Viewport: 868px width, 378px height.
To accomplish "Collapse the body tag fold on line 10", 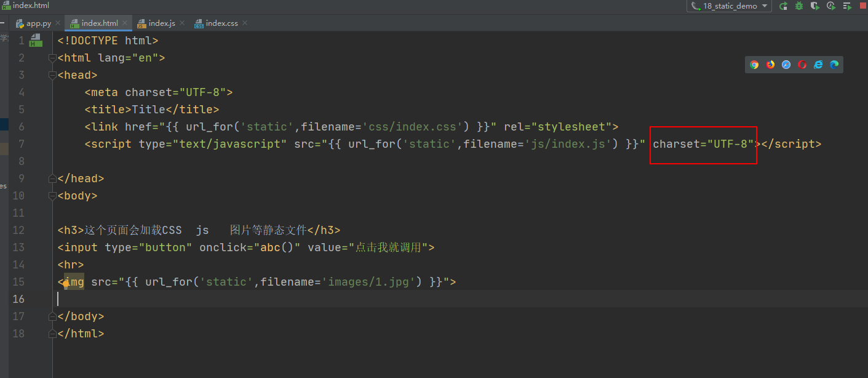I will click(53, 196).
